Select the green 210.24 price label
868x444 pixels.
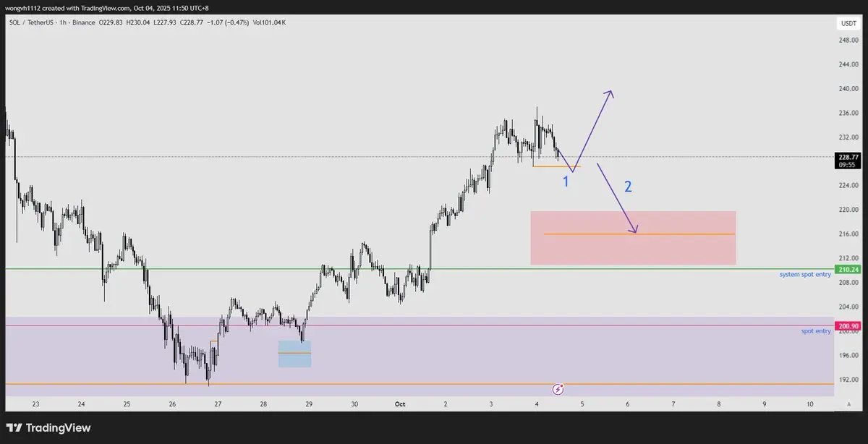pos(848,269)
